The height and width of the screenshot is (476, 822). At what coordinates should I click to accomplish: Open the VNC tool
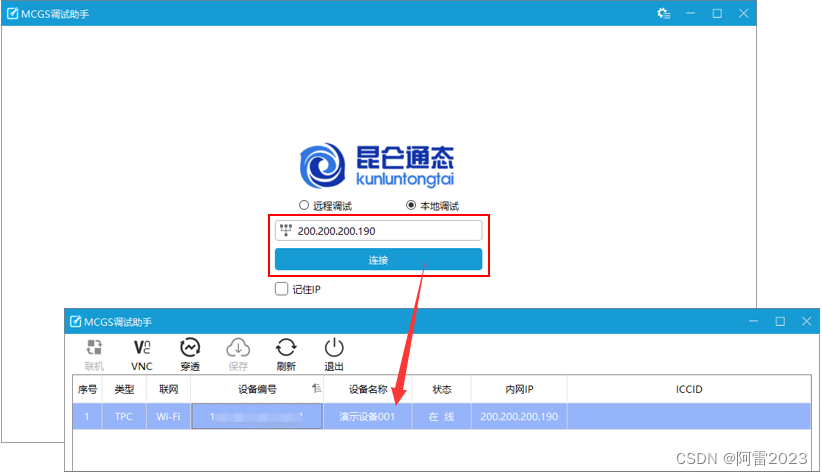tap(142, 355)
